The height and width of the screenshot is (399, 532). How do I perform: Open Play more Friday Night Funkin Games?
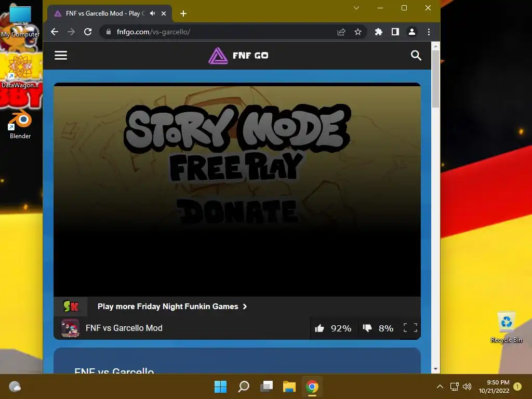pyautogui.click(x=172, y=307)
